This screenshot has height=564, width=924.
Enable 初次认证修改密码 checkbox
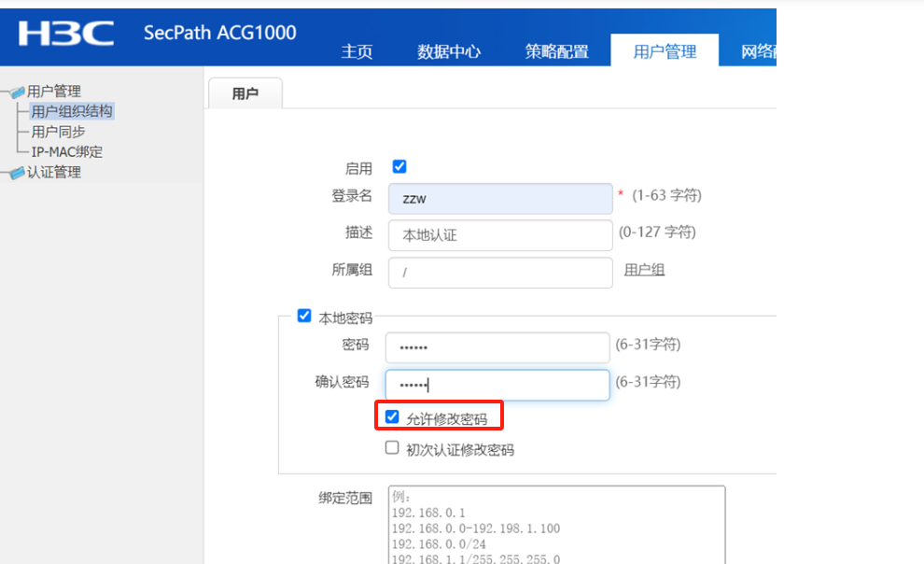coord(392,448)
